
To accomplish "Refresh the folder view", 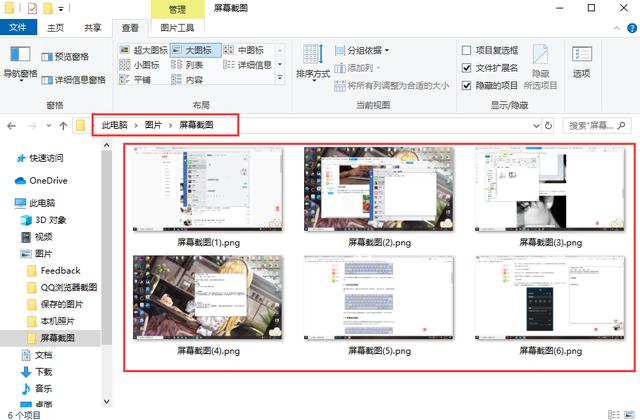I will (x=549, y=126).
